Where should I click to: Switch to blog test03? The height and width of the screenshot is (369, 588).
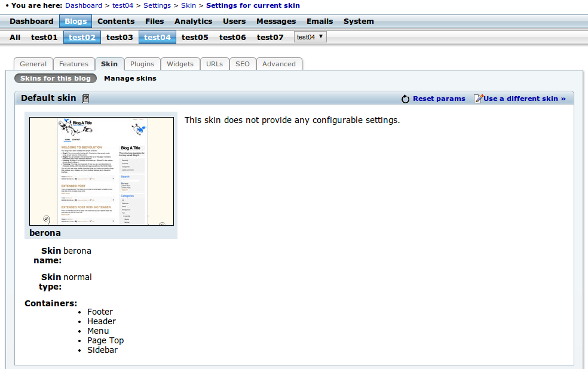coord(120,38)
